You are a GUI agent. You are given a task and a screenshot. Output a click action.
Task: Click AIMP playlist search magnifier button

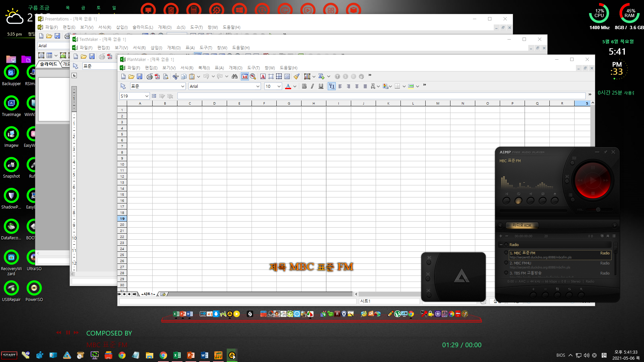tap(581, 295)
